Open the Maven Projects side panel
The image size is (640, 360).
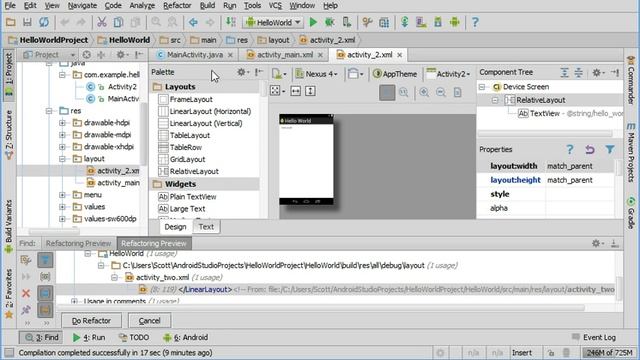click(x=631, y=153)
